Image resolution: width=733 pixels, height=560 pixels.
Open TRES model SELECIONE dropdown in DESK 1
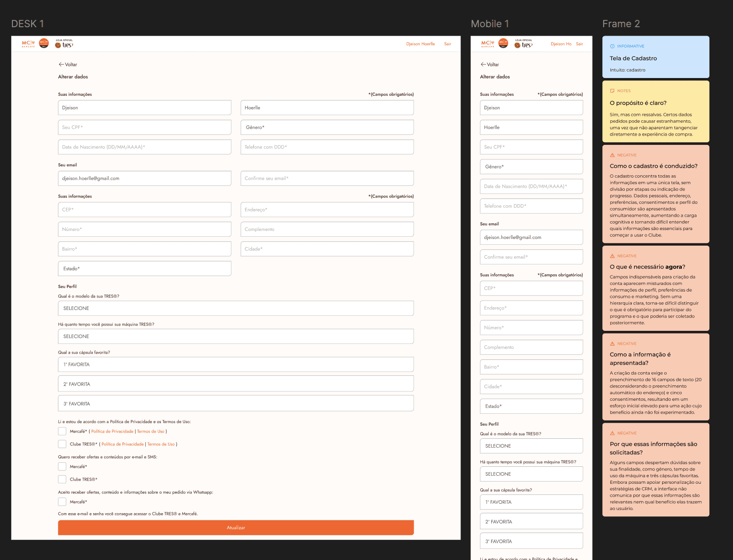click(x=236, y=308)
